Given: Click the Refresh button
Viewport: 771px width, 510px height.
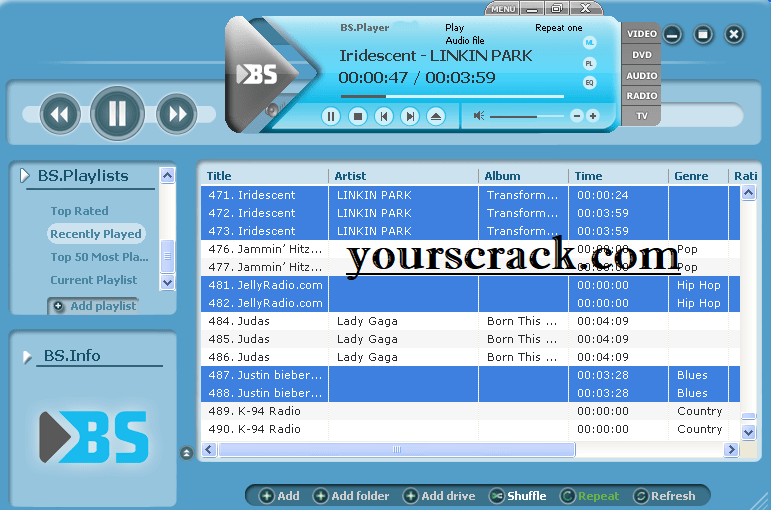Looking at the screenshot, I should pyautogui.click(x=664, y=496).
